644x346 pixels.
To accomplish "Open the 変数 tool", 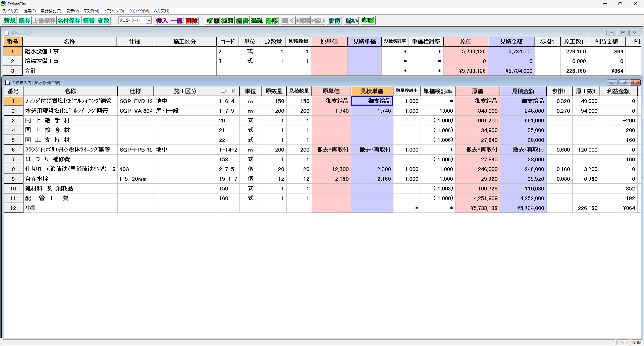I will pyautogui.click(x=104, y=20).
